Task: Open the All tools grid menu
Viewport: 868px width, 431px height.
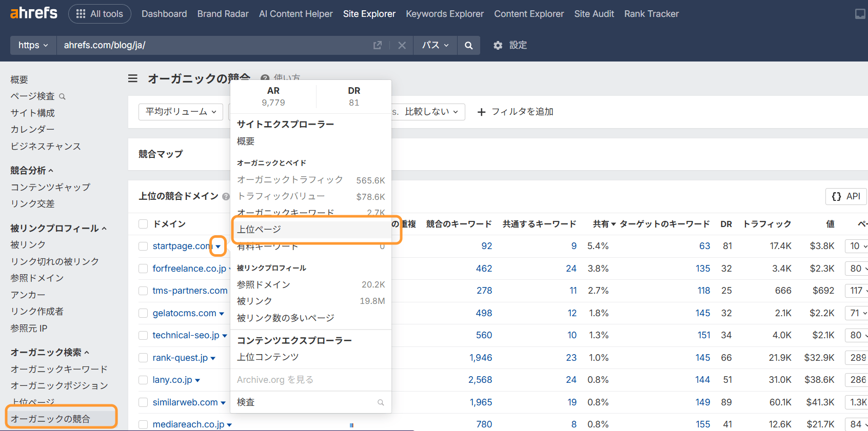Action: (100, 14)
